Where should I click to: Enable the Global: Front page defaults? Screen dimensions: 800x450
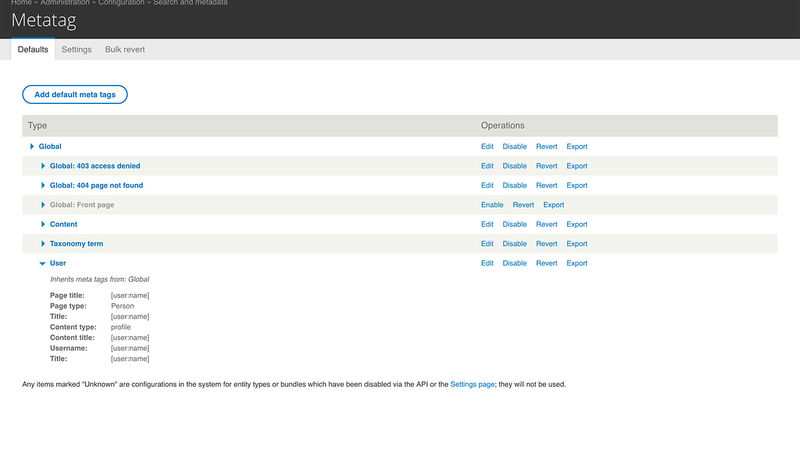point(492,205)
